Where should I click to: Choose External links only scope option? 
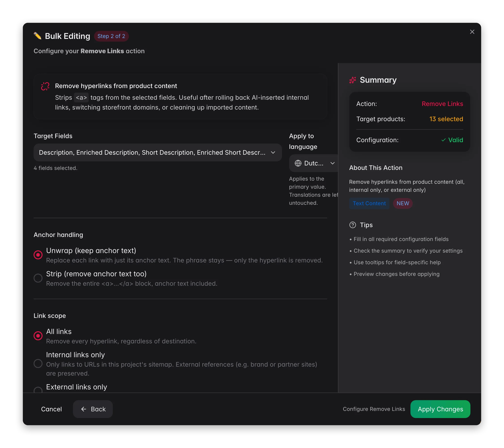tap(38, 390)
